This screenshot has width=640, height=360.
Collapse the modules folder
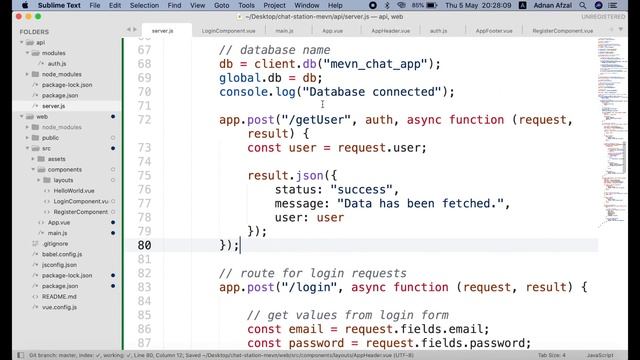tap(28, 53)
